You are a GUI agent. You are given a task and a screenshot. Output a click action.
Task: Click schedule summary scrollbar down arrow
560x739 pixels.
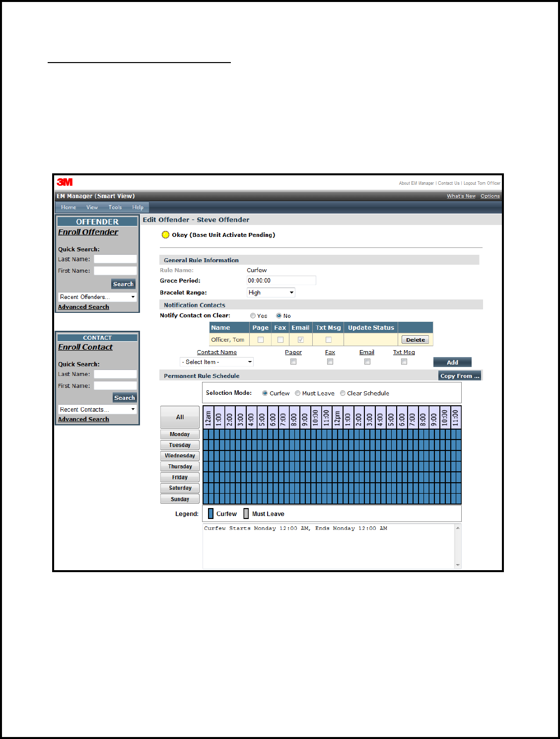(x=458, y=565)
